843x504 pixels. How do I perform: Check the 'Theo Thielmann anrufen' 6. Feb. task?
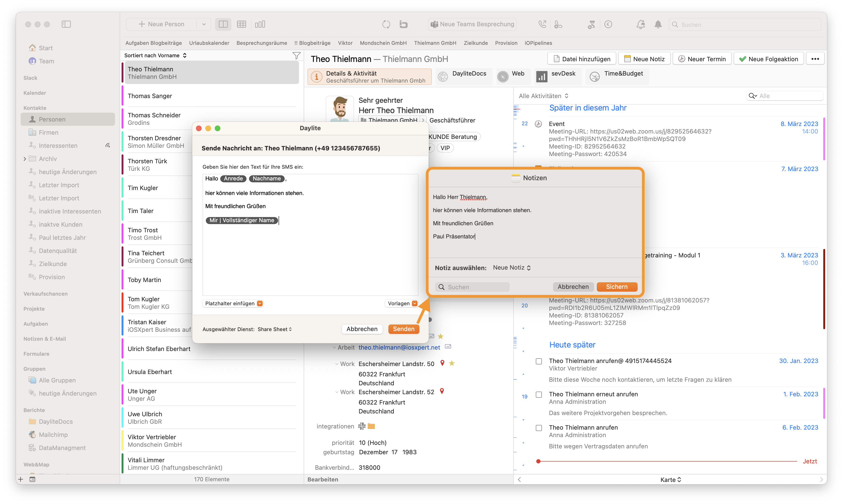539,428
